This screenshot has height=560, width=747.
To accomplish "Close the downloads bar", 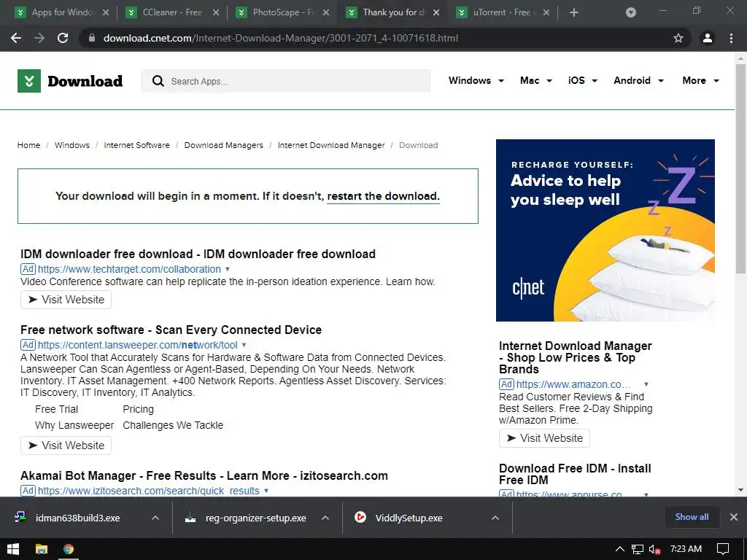I will coord(734,517).
